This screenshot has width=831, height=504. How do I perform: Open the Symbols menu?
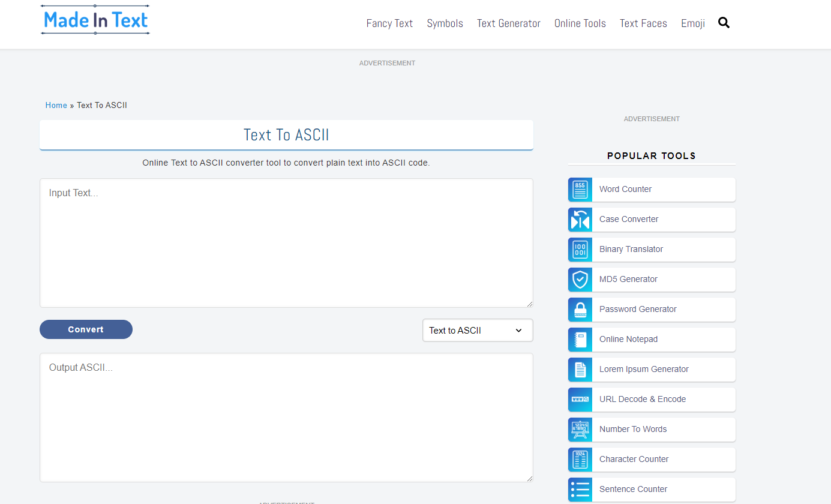(445, 23)
